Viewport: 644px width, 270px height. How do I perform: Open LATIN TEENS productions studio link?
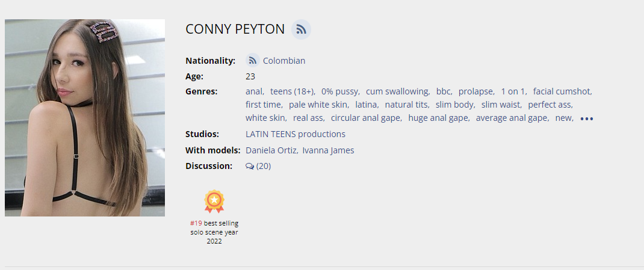[295, 134]
